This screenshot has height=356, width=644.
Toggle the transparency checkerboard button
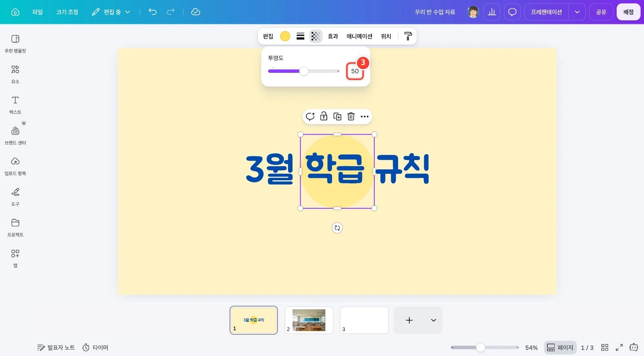tap(316, 36)
